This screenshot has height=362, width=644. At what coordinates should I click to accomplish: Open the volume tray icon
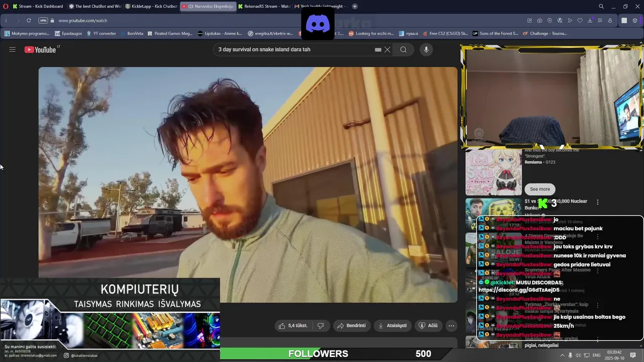point(578,355)
